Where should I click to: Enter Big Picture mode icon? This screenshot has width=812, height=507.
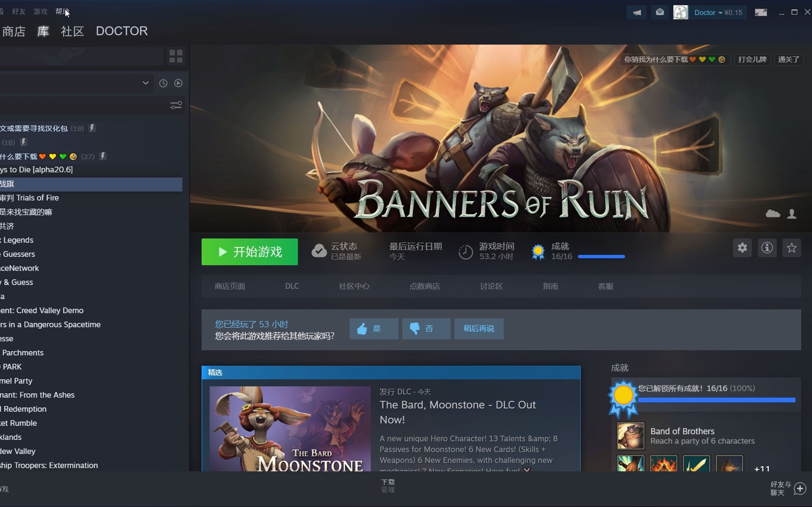[761, 13]
